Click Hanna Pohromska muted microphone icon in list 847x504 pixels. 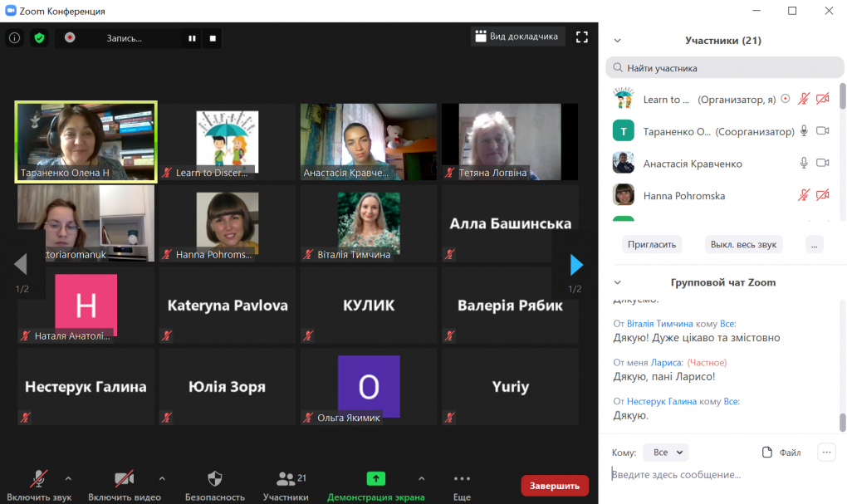coord(804,195)
